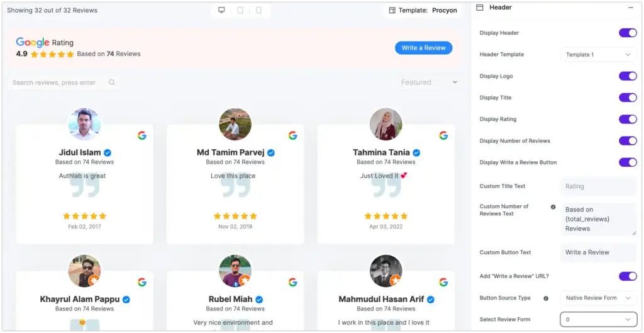
Task: Switch to desktop preview icon
Action: (221, 10)
